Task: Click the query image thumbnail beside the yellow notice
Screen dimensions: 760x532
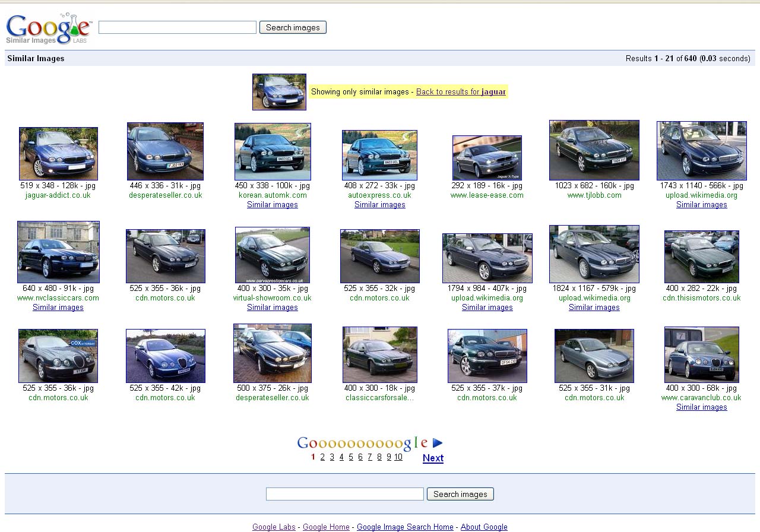Action: (279, 92)
